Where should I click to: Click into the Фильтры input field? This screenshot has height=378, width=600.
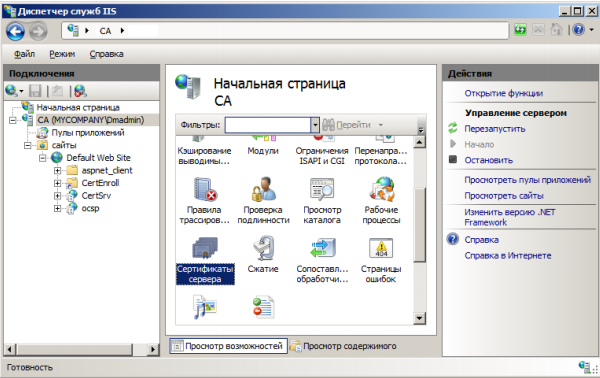pos(267,125)
